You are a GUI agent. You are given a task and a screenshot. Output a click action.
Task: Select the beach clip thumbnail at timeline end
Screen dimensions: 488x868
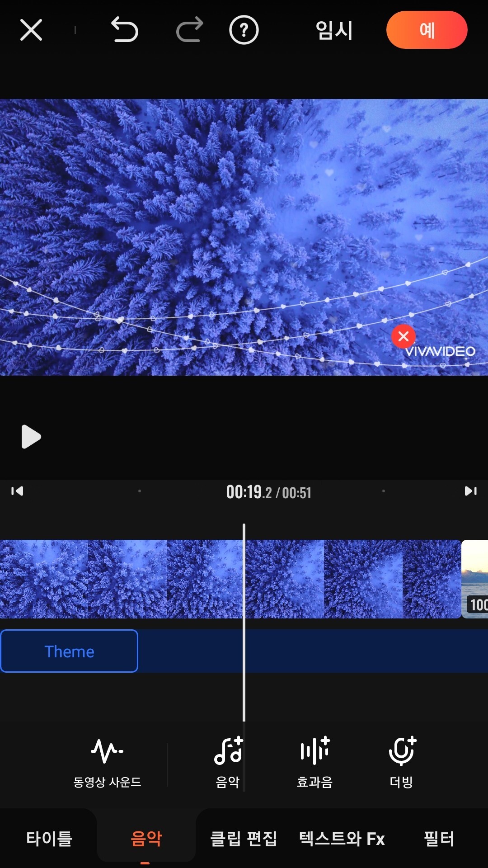pyautogui.click(x=475, y=579)
